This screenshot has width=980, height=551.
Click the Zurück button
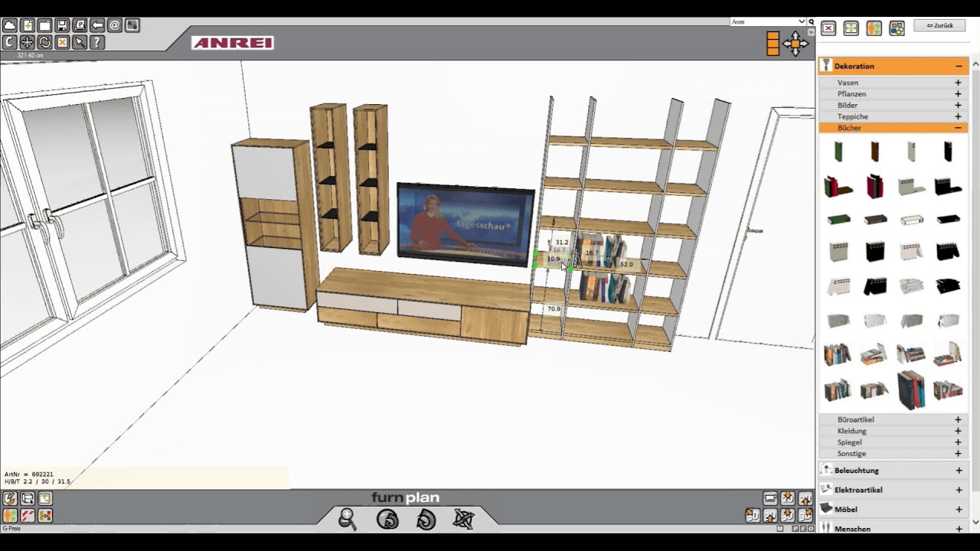tap(939, 25)
